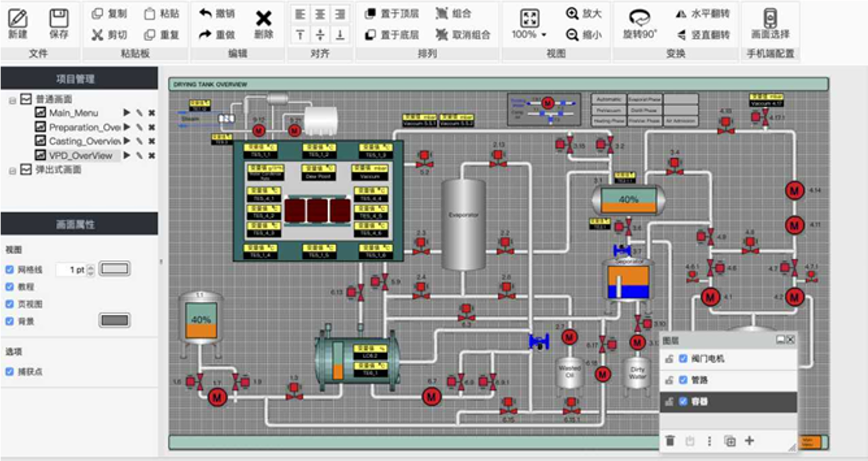Toggle the 页视图 page view checkbox
This screenshot has width=868, height=461.
tap(9, 304)
